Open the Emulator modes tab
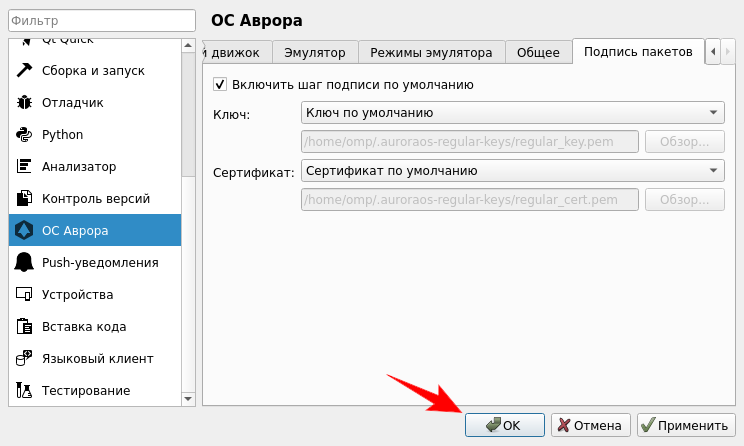 point(431,52)
